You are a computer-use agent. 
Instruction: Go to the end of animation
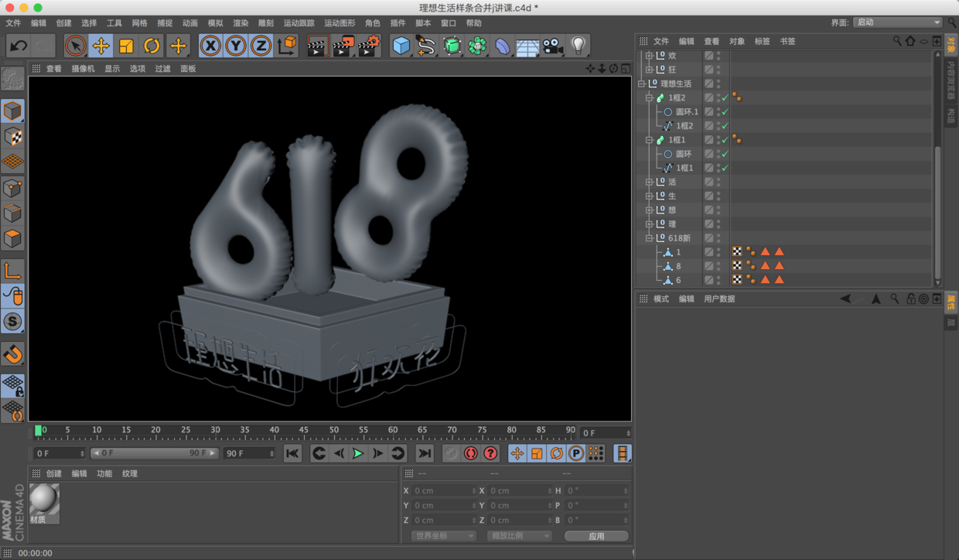pos(425,453)
